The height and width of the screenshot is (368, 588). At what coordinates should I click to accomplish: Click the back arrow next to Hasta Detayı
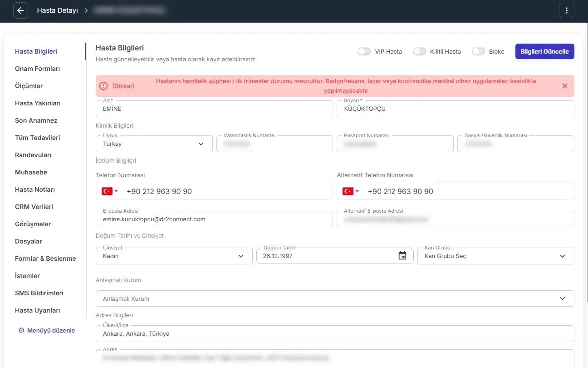(x=20, y=10)
